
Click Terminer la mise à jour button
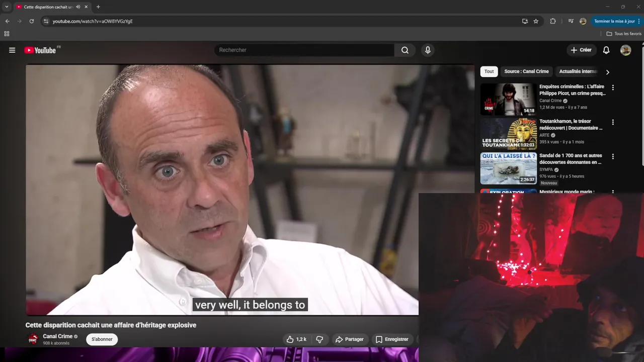(x=614, y=21)
